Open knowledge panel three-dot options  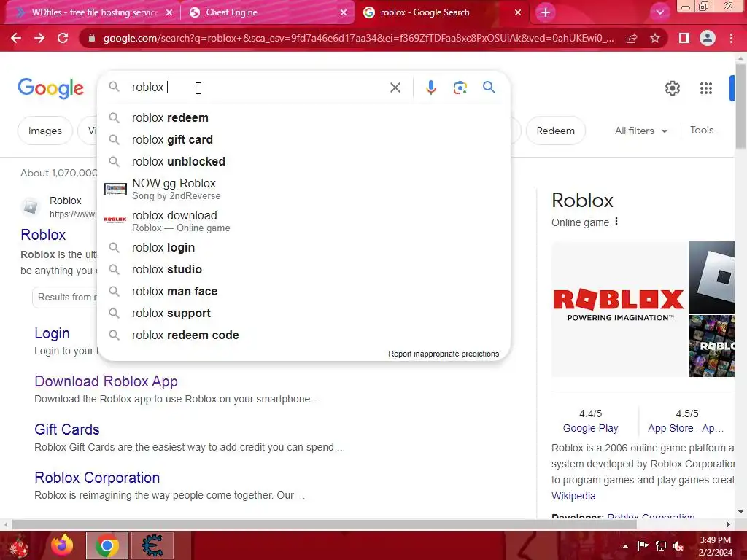(x=616, y=222)
